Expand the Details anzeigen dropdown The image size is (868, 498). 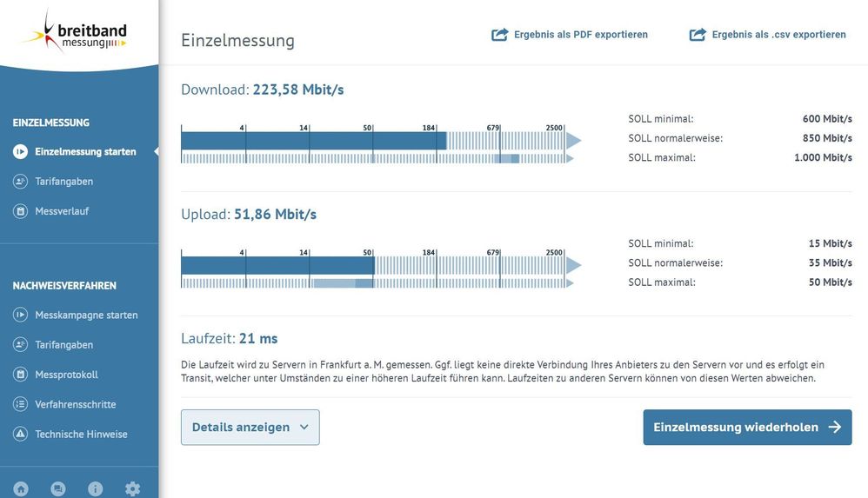pyautogui.click(x=250, y=428)
